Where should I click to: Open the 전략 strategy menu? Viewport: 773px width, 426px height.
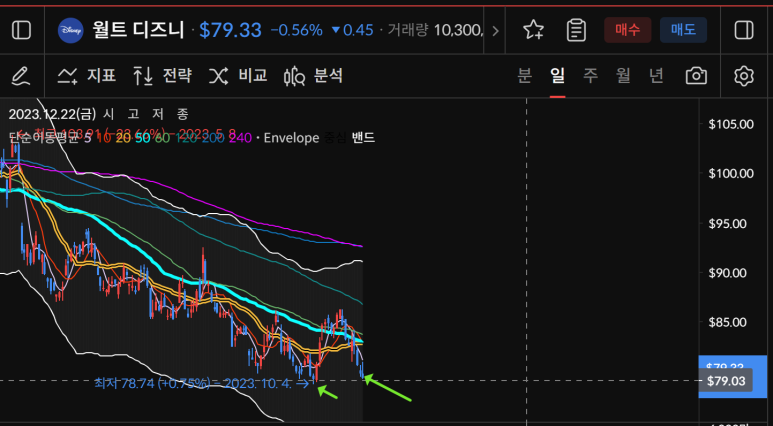[x=162, y=76]
